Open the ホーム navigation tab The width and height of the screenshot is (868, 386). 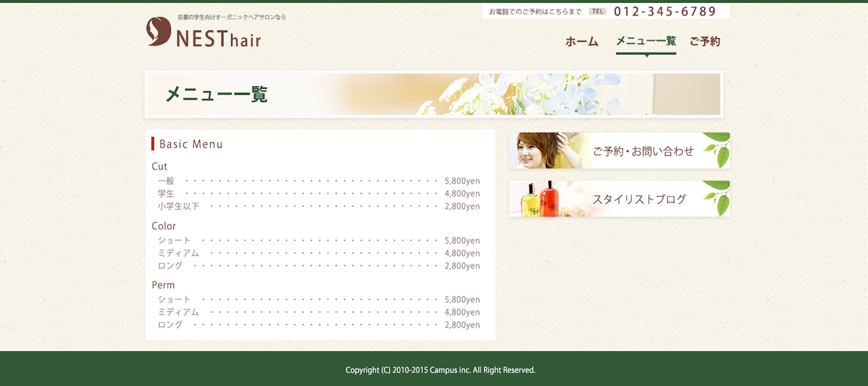point(581,41)
